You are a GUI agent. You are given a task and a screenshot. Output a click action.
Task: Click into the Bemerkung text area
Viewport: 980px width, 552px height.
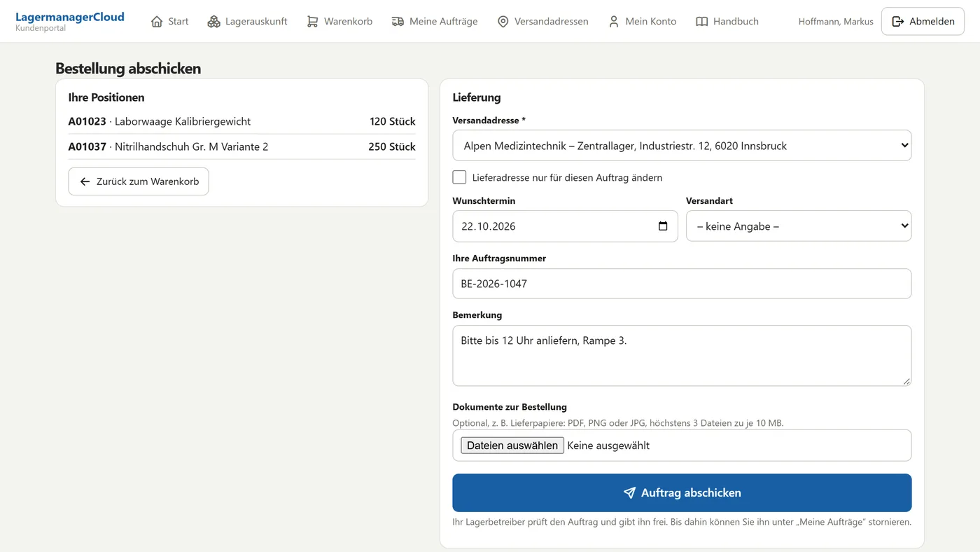(682, 356)
